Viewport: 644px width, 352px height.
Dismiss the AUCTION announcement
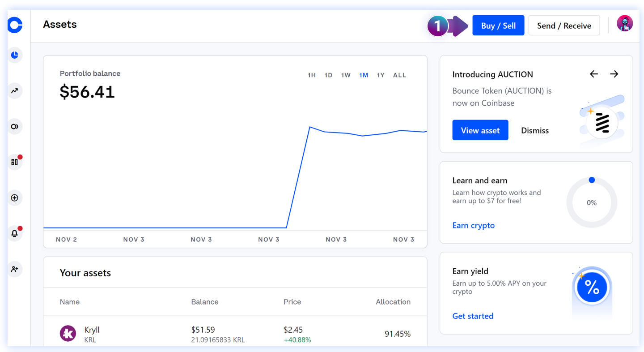click(535, 130)
